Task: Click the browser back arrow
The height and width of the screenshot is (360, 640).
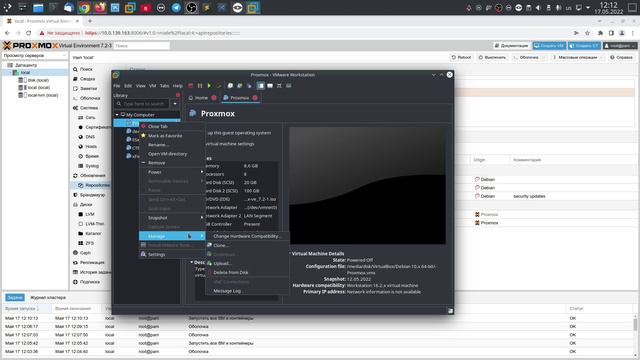Action: [x=7, y=33]
